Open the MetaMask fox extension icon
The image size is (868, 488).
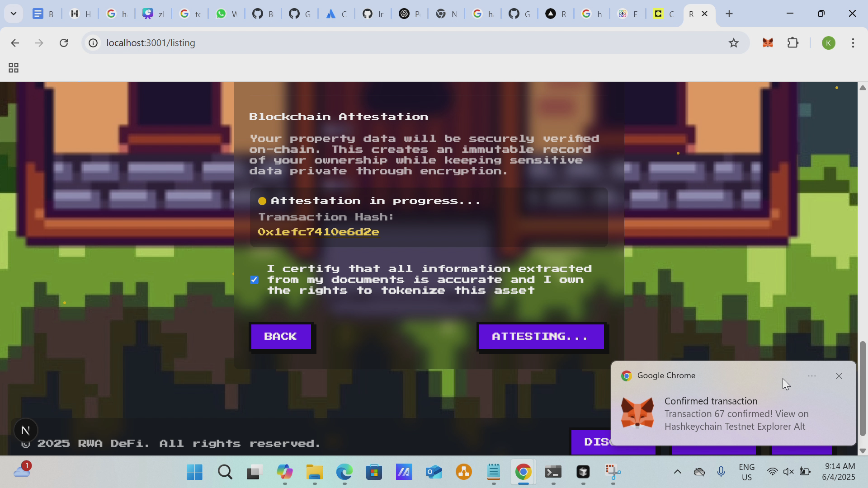point(768,43)
